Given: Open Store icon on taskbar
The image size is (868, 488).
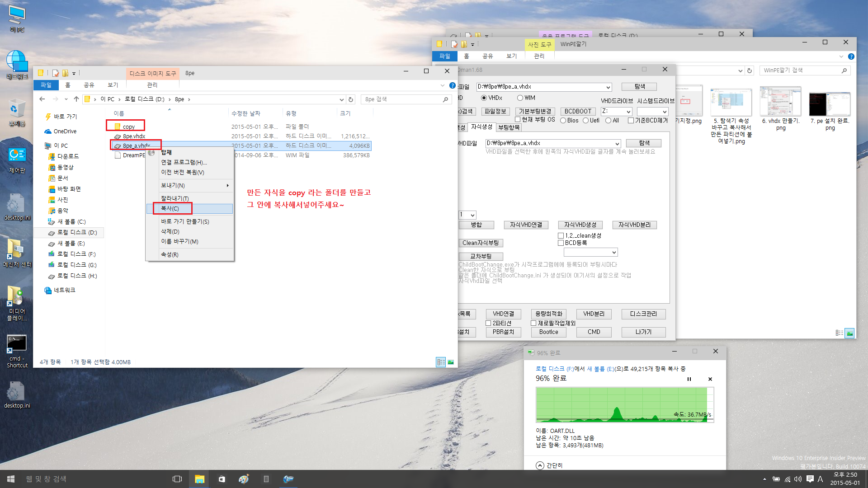Looking at the screenshot, I should (222, 479).
